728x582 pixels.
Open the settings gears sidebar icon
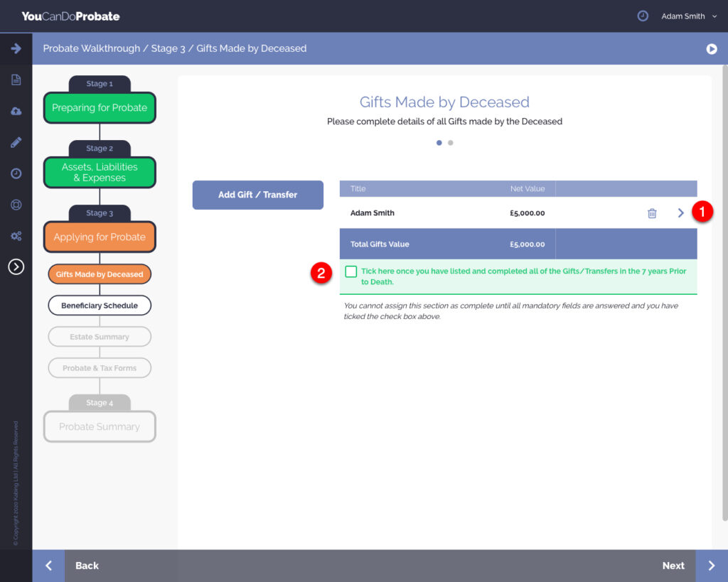pyautogui.click(x=16, y=236)
